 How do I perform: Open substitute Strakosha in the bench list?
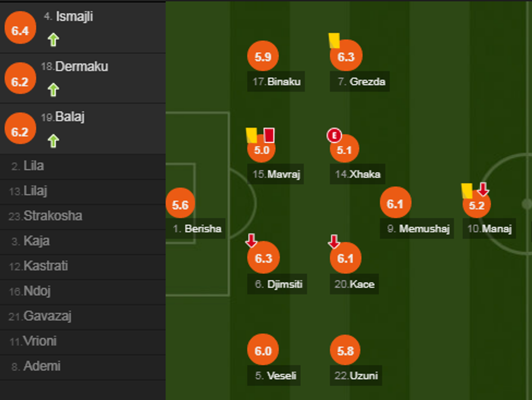[x=53, y=216]
